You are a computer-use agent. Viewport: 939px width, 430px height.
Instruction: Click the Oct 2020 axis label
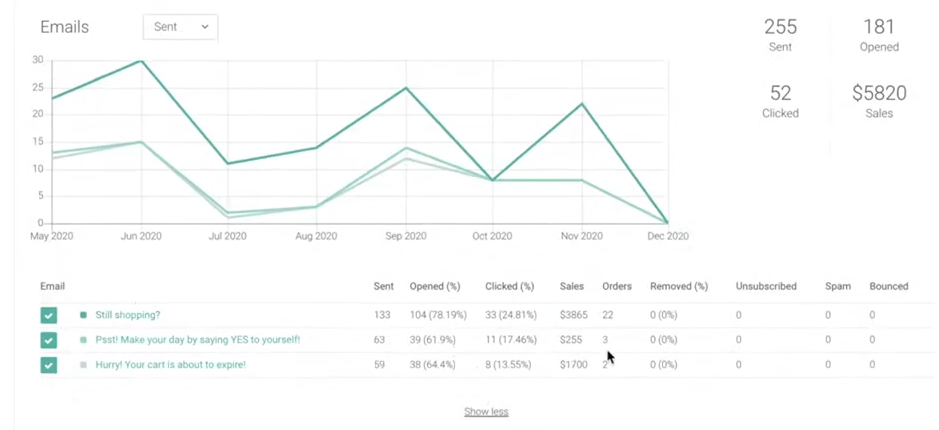click(492, 236)
